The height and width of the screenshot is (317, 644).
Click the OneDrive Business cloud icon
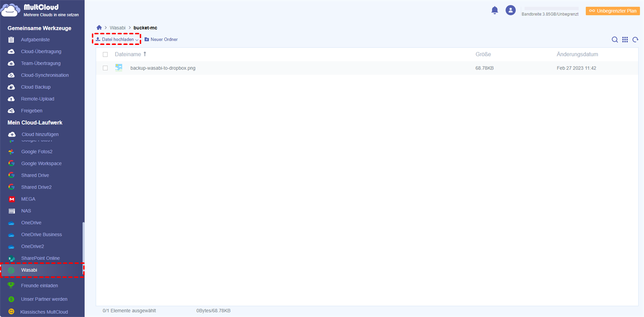point(11,234)
